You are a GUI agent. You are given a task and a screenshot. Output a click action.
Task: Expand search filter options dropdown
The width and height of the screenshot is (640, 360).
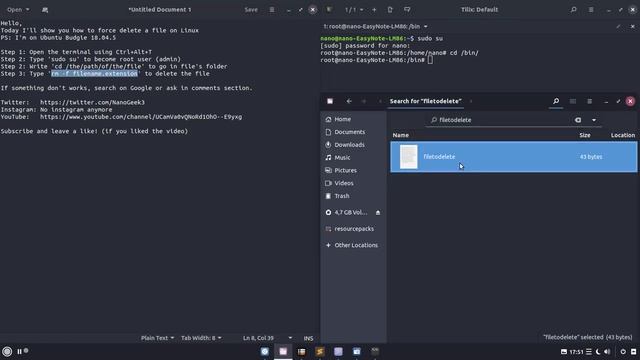[x=594, y=120]
